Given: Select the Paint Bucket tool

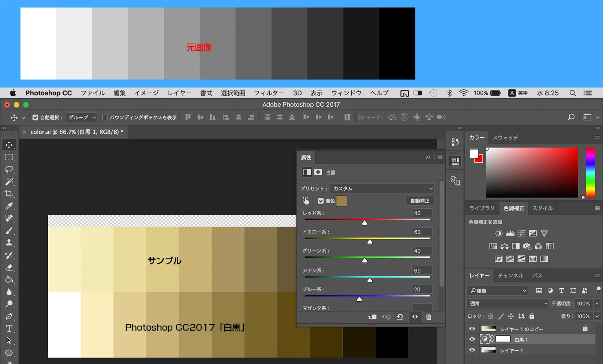Looking at the screenshot, I should pos(9,280).
